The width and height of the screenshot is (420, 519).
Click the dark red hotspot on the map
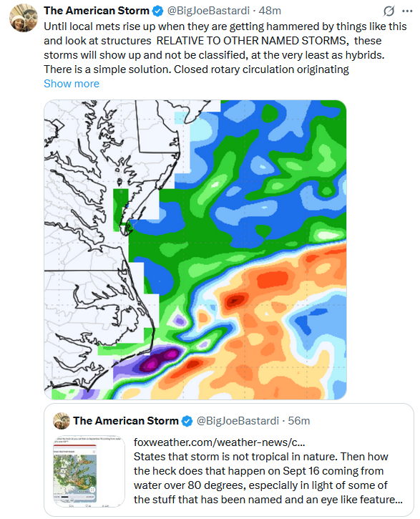[236, 300]
